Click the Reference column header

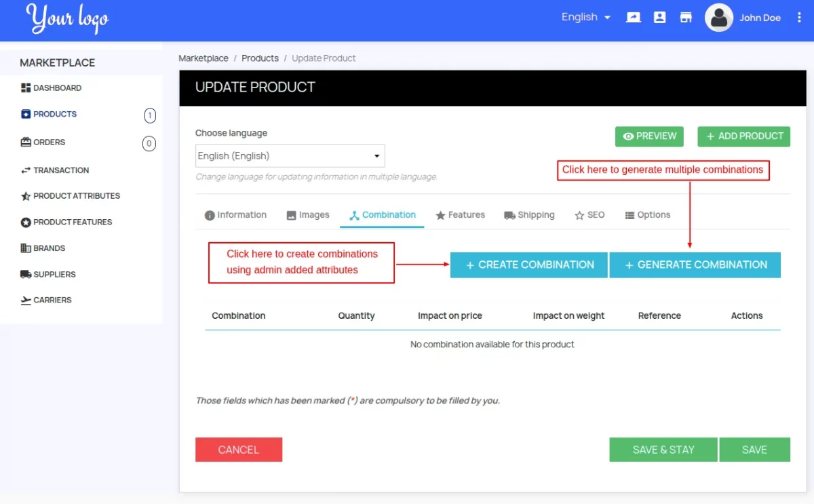pos(659,316)
